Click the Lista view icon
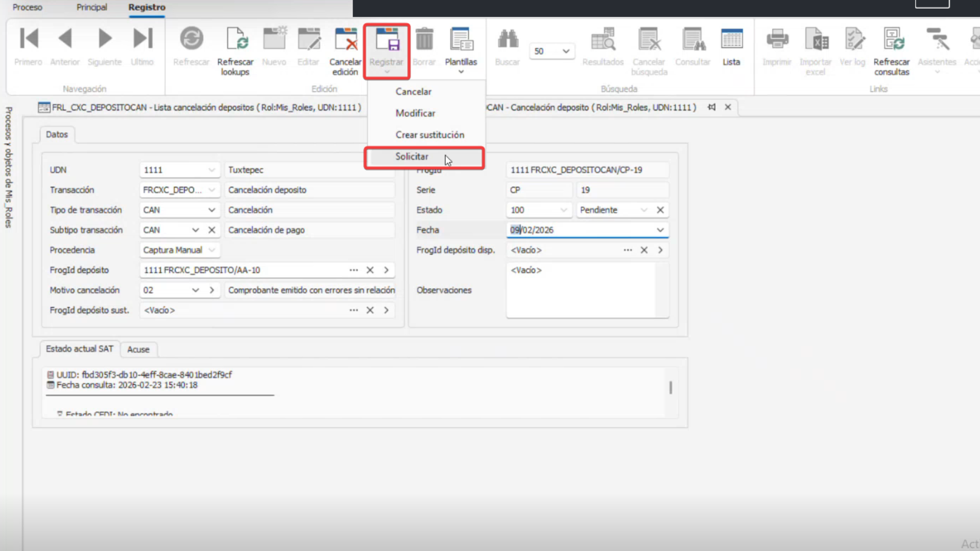The height and width of the screenshot is (551, 980). pos(731,40)
